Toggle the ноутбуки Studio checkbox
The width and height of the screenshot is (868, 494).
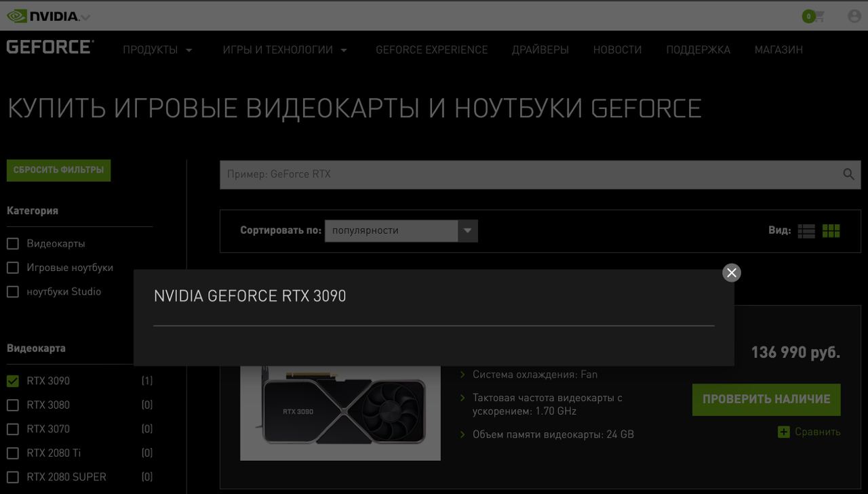[x=13, y=291]
